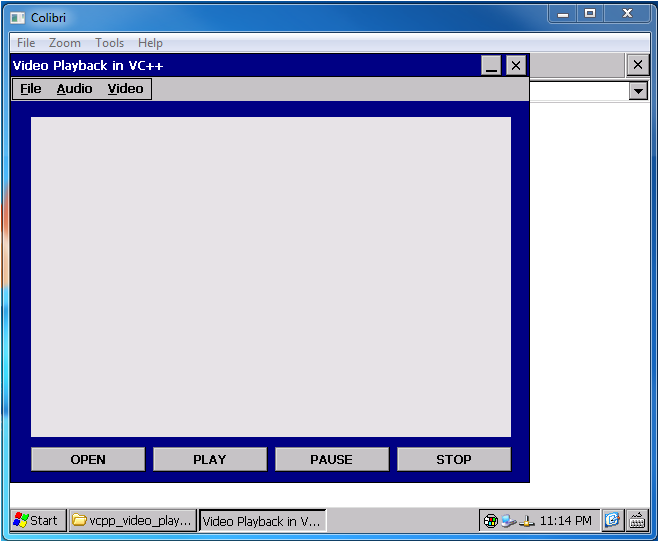
Task: Open Colibri's Tools menu
Action: click(109, 43)
